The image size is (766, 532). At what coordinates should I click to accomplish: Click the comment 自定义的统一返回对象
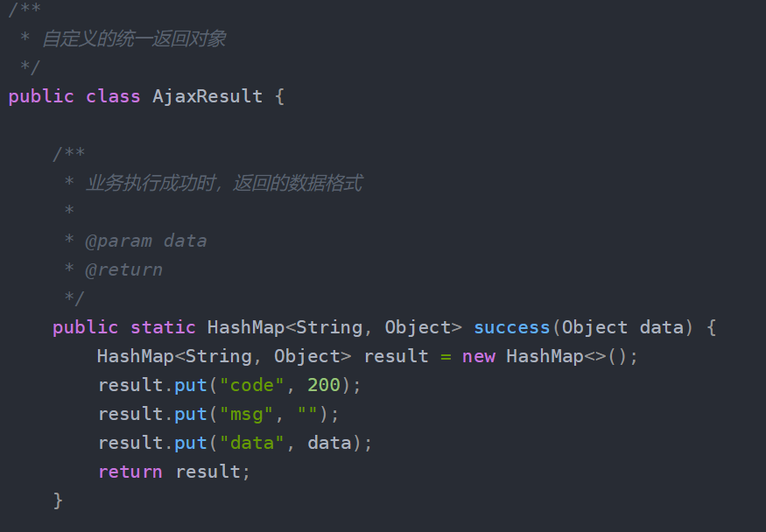tap(135, 39)
